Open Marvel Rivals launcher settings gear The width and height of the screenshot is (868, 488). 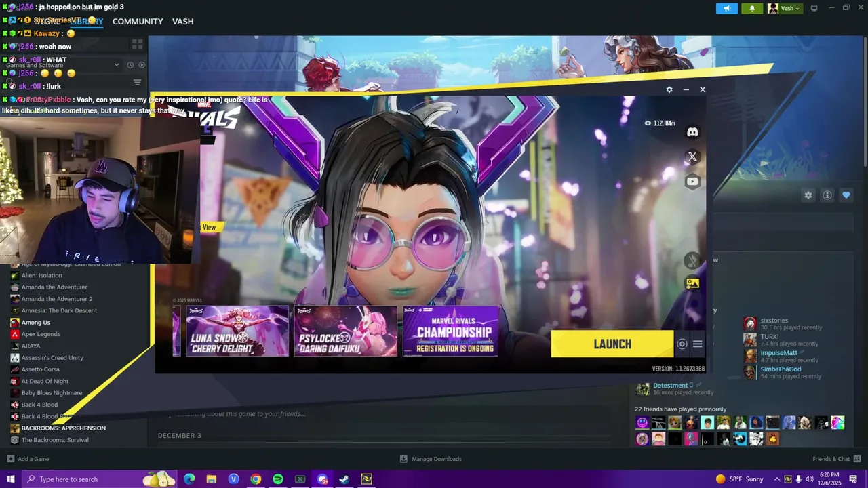[x=669, y=89]
